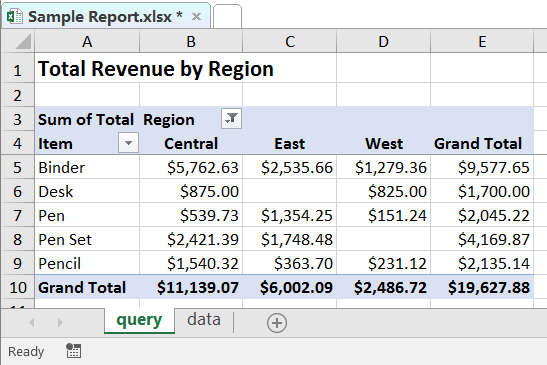Image resolution: width=547 pixels, height=365 pixels.
Task: Select cell with $363.70
Action: pos(290,263)
